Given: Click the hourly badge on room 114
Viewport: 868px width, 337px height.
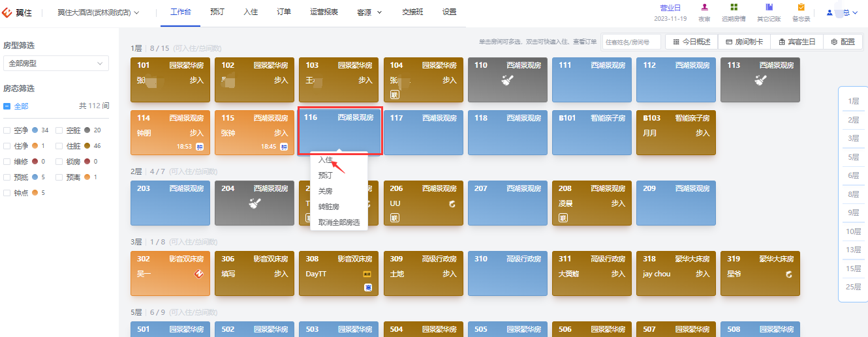Looking at the screenshot, I should click(200, 147).
